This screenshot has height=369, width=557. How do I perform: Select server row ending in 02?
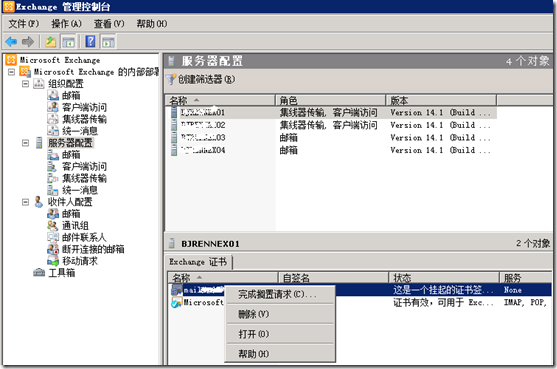[x=331, y=125]
